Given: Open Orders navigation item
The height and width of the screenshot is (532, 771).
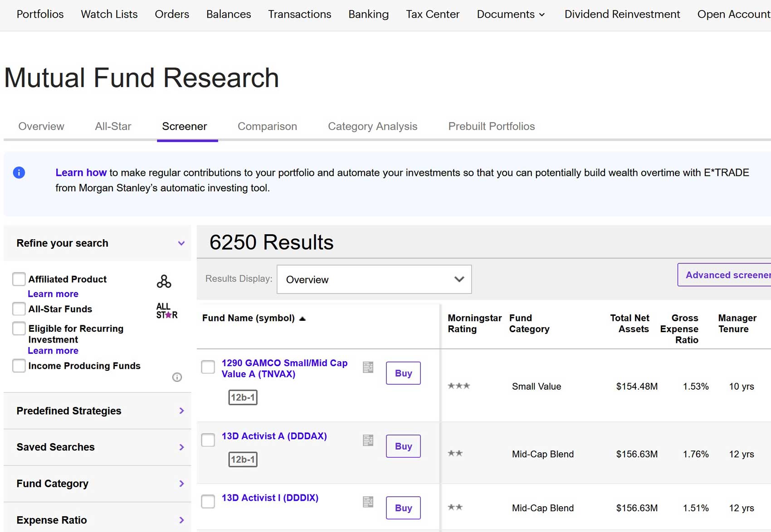Looking at the screenshot, I should tap(172, 15).
